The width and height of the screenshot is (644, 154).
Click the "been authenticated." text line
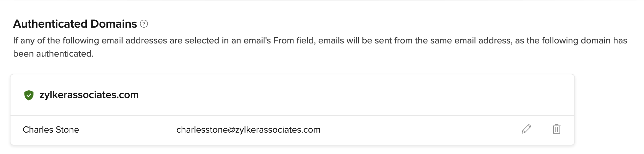coord(53,54)
